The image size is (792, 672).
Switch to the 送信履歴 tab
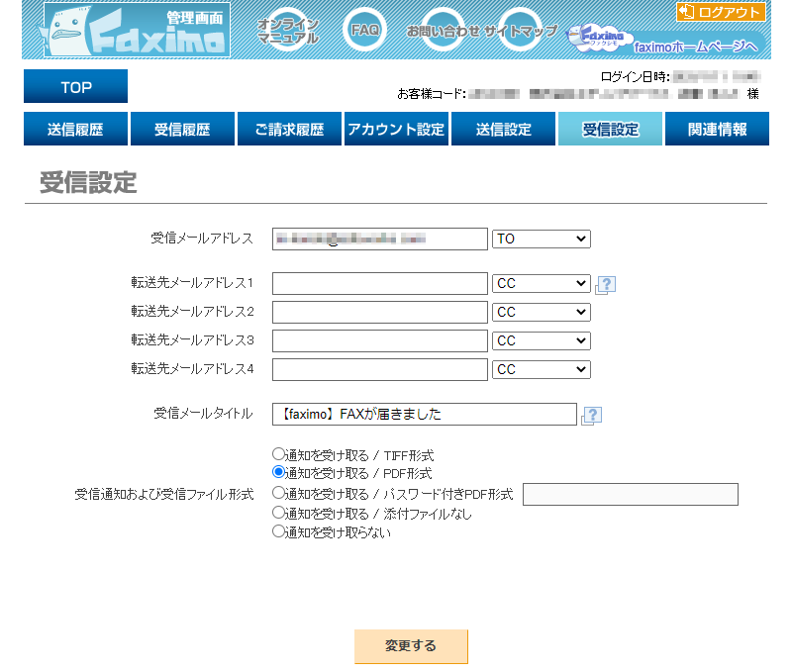pos(75,130)
